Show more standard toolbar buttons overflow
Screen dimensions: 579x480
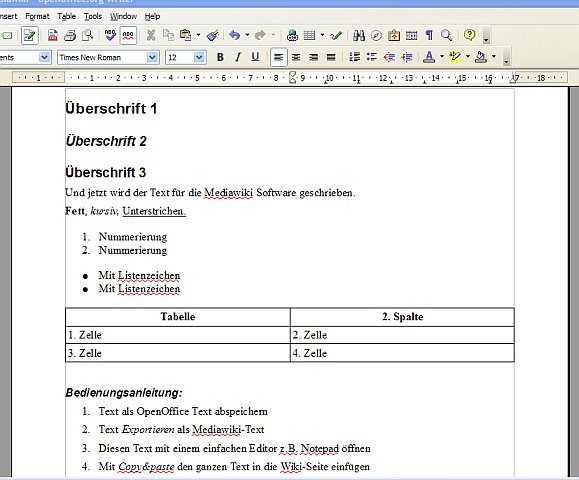486,35
